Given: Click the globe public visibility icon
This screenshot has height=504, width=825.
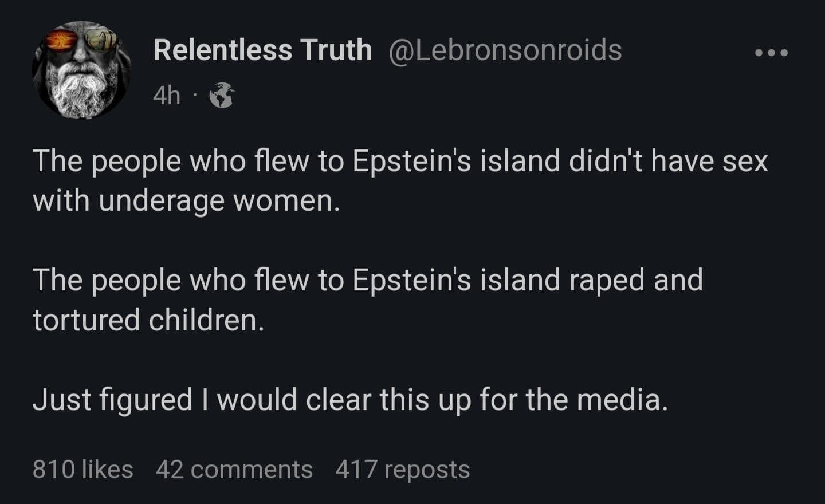Looking at the screenshot, I should click(221, 96).
